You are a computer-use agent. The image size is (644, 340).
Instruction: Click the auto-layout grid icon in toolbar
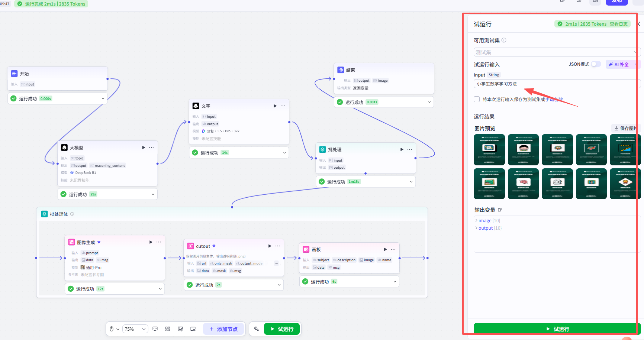tap(168, 329)
